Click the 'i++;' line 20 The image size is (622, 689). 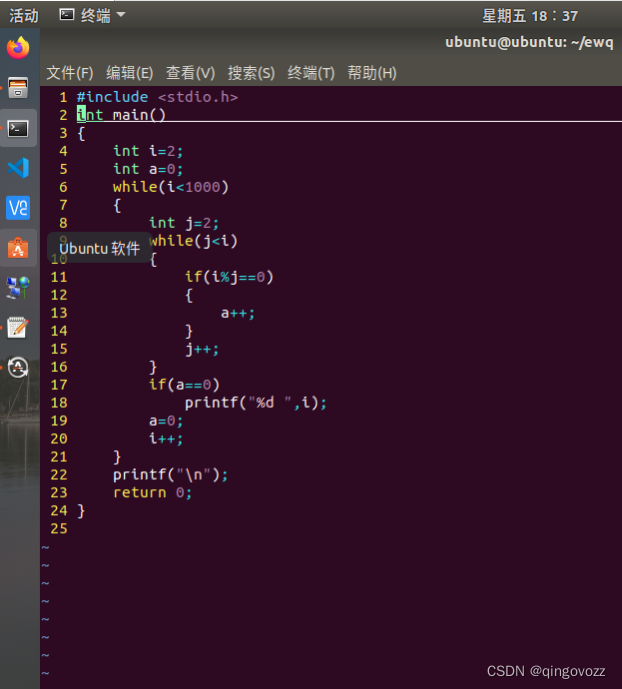(x=166, y=439)
